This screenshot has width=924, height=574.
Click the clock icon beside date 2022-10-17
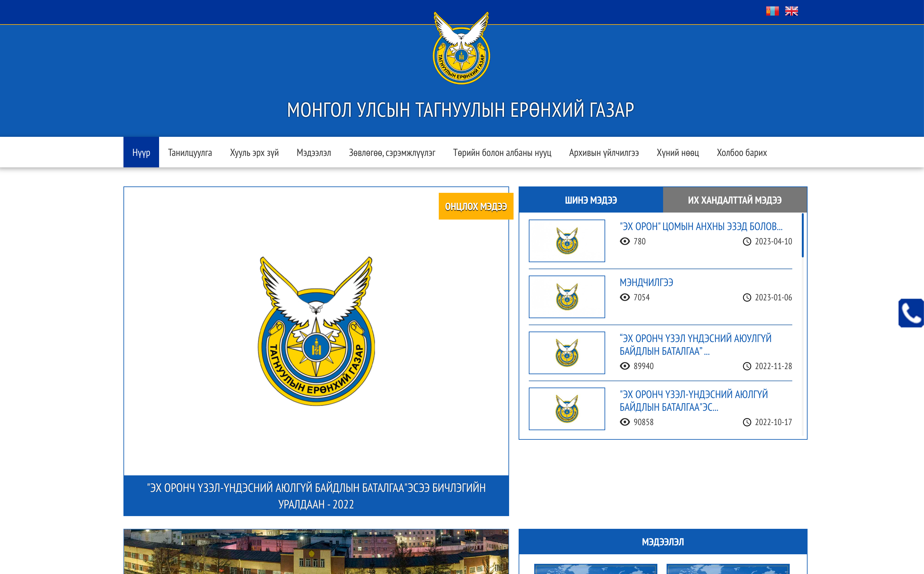(x=746, y=422)
